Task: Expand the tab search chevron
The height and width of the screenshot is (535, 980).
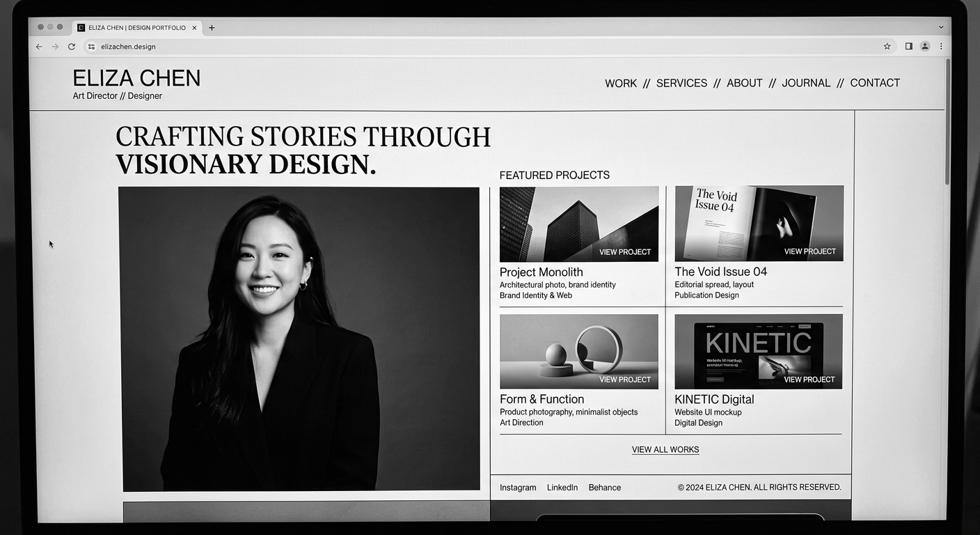Action: click(x=941, y=28)
